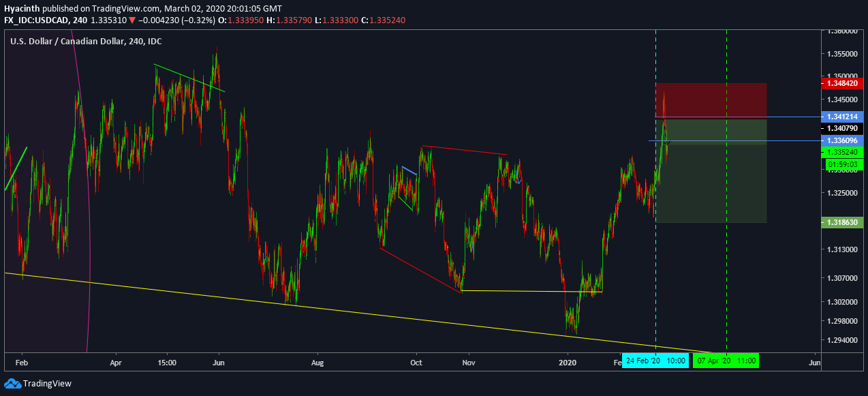Click the 1.294000 price axis tick

click(843, 339)
